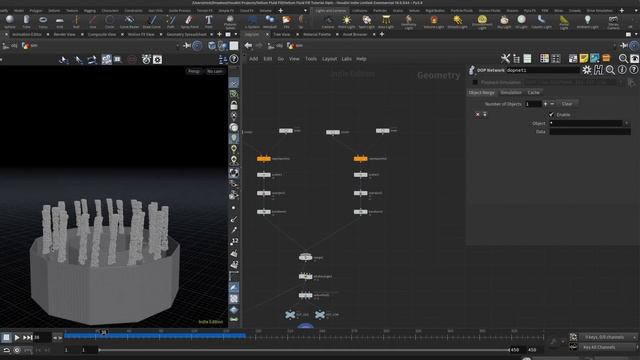Screen dimensions: 640x360
Task: Create a Distant Light from the shelf
Action: pos(457,21)
